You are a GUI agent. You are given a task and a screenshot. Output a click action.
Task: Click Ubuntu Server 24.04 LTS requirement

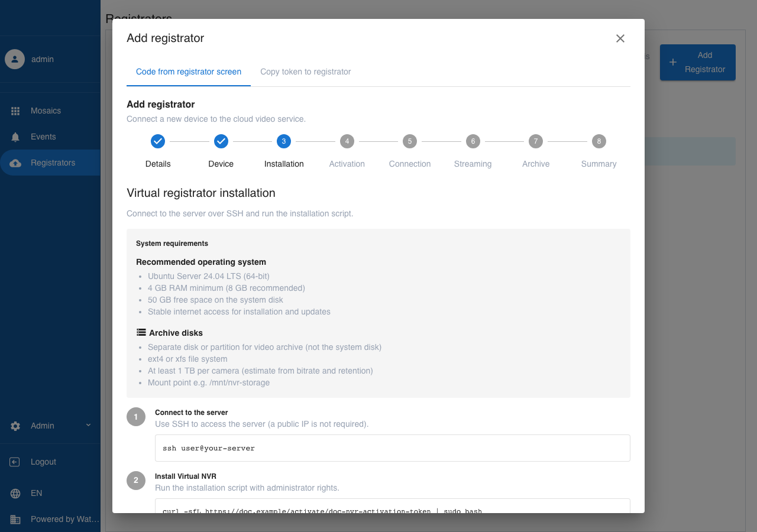click(x=209, y=276)
